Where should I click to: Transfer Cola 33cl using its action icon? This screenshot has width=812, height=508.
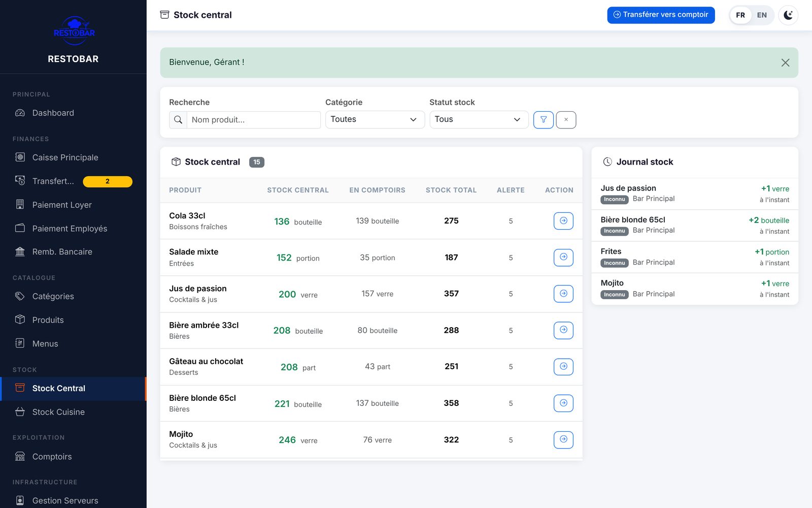pyautogui.click(x=563, y=221)
